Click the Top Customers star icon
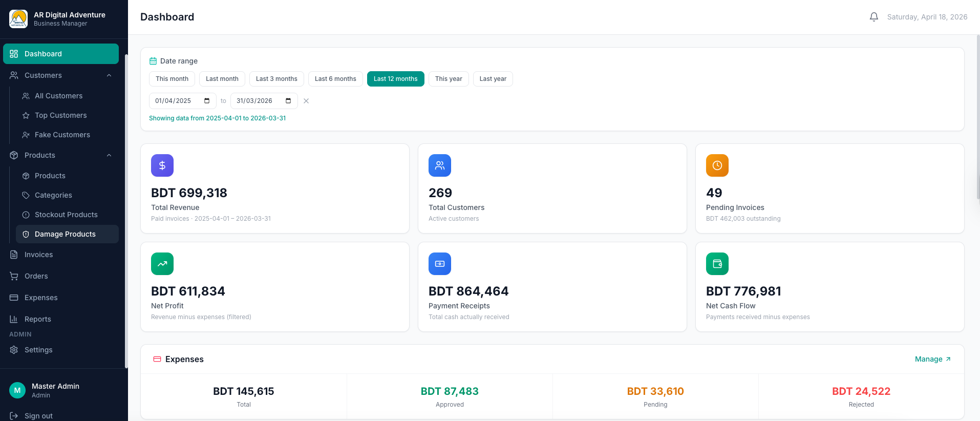The height and width of the screenshot is (421, 980). (26, 115)
